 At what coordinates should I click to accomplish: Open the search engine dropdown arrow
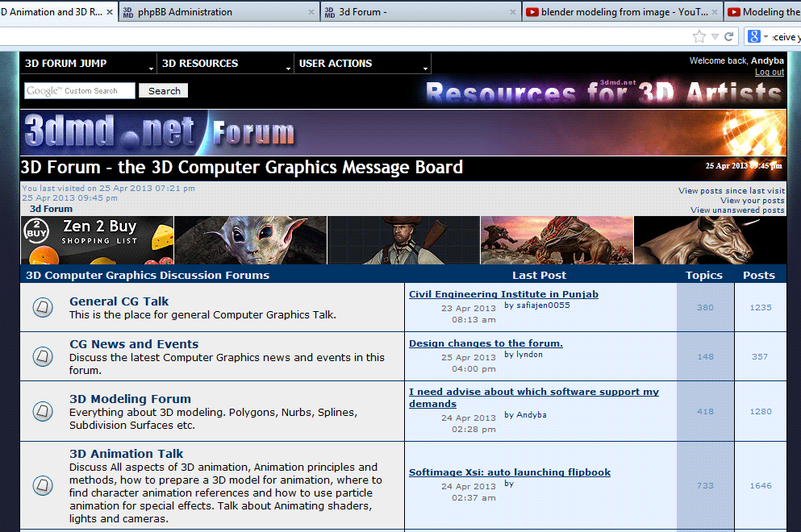click(766, 36)
